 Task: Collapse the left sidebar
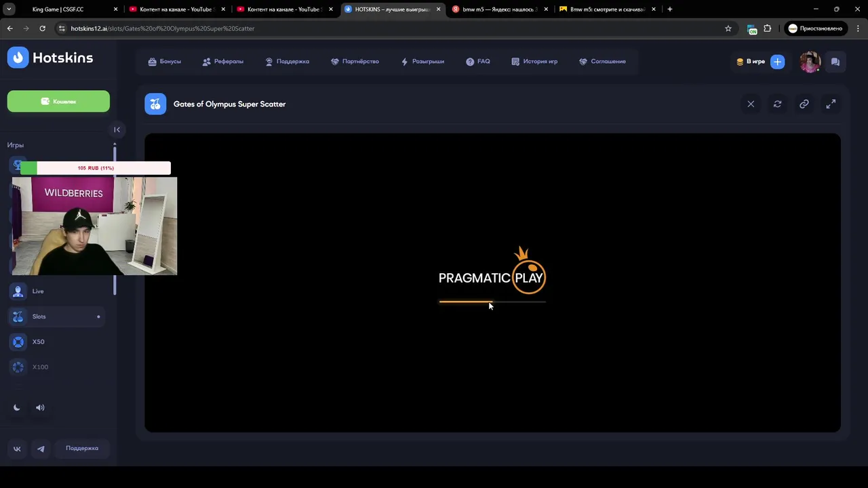tap(117, 129)
